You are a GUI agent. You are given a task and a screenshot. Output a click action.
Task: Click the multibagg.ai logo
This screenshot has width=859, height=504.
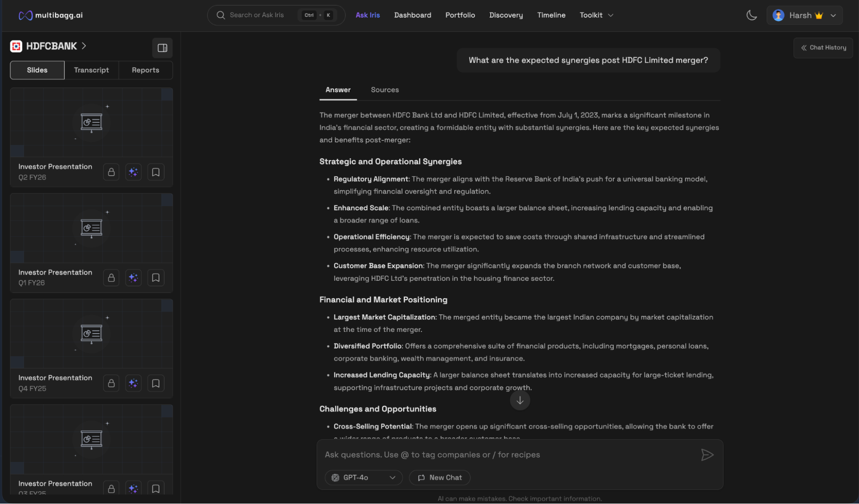coord(51,15)
